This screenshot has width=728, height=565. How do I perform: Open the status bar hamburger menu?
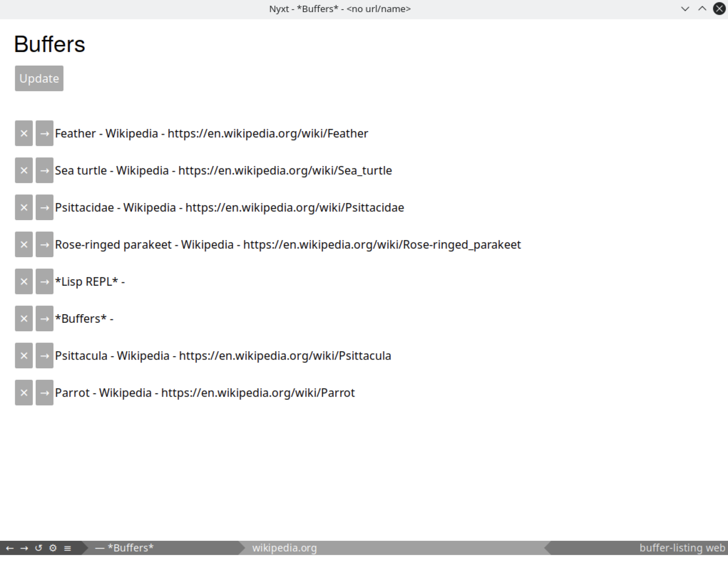(67, 548)
